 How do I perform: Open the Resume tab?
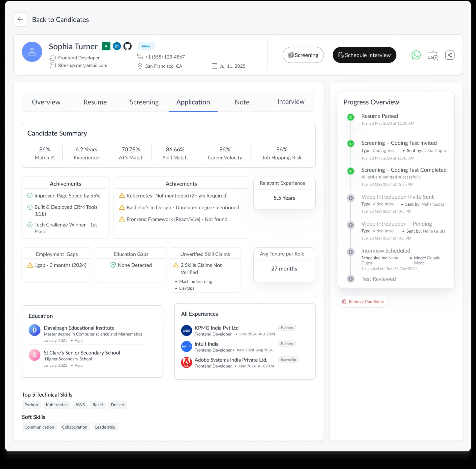click(x=95, y=102)
